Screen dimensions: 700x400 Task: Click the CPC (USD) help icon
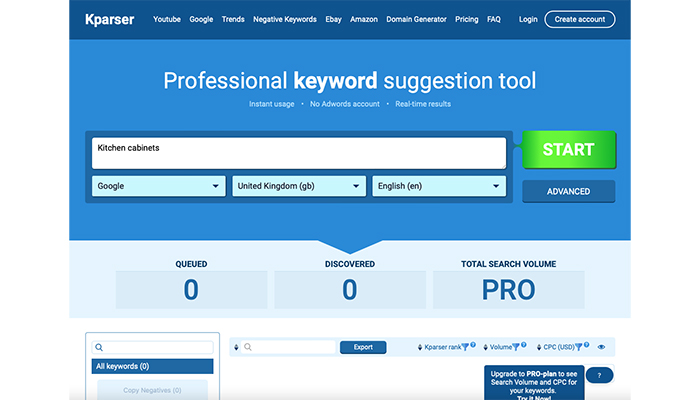pyautogui.click(x=587, y=345)
